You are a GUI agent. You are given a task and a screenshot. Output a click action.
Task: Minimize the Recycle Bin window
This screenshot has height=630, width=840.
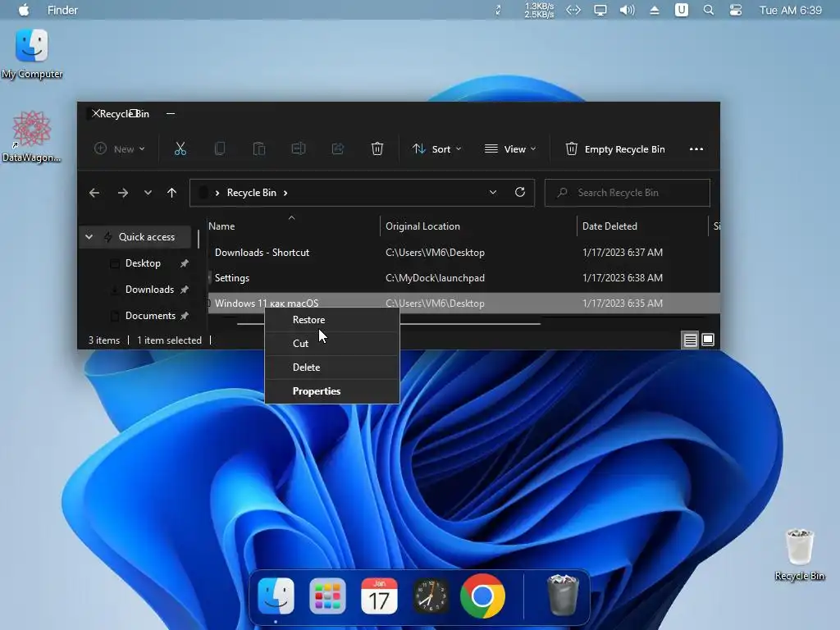pyautogui.click(x=171, y=113)
